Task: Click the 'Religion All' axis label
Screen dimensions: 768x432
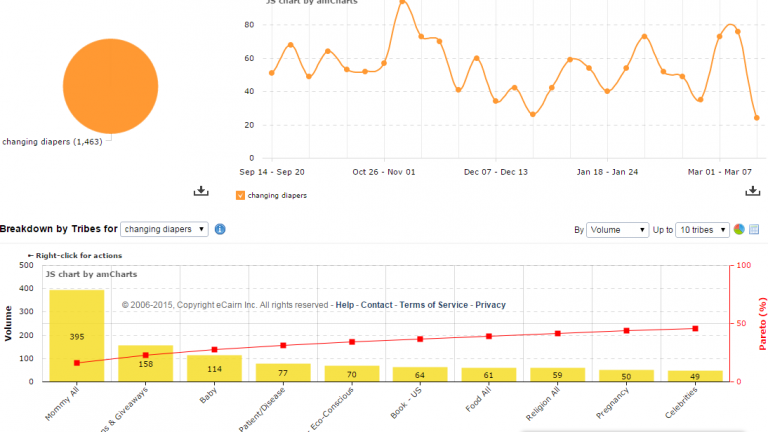Action: coord(543,404)
